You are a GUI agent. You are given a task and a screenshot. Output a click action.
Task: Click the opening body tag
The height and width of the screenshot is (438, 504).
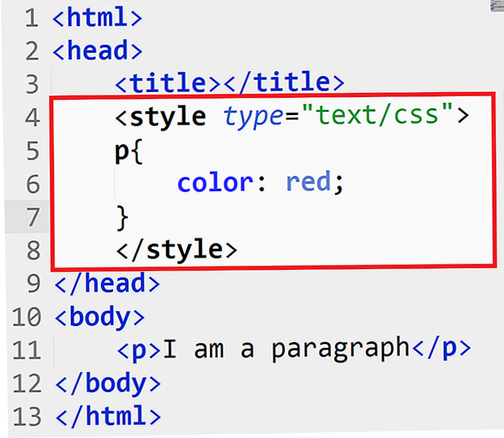coord(100,317)
